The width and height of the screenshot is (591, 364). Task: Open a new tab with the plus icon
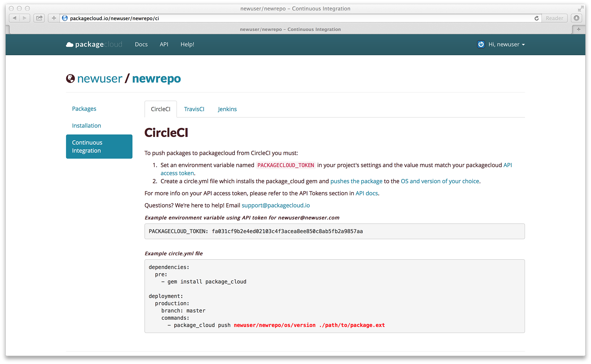(579, 29)
